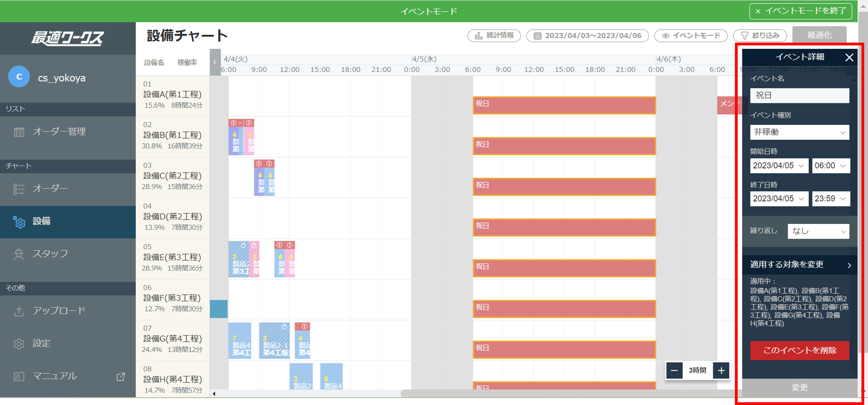Select 祝日 event on 設備C row
This screenshot has height=405, width=868.
click(564, 187)
